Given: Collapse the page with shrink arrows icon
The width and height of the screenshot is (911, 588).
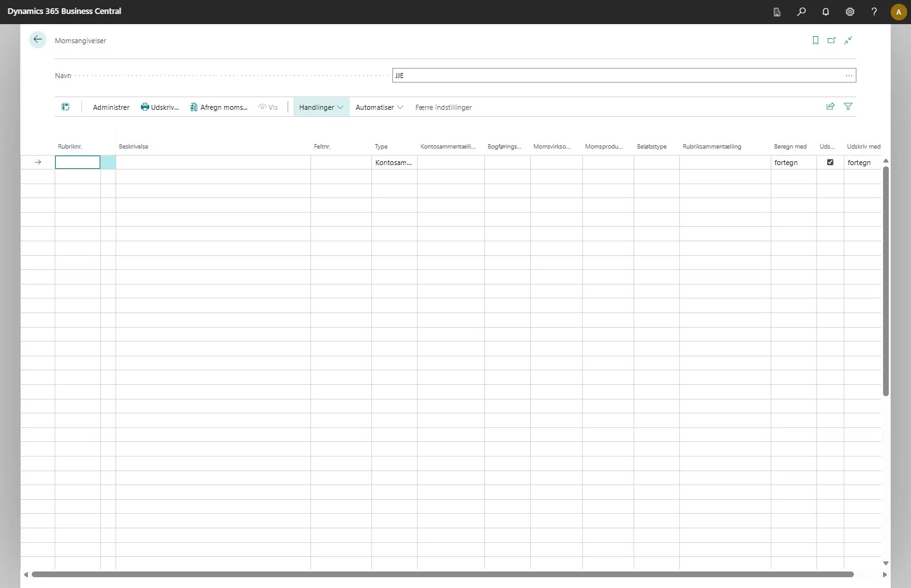Looking at the screenshot, I should [x=848, y=40].
